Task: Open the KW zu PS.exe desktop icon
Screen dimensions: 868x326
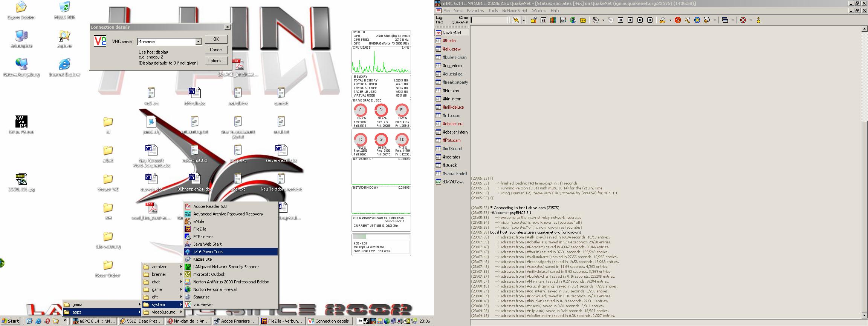Action: (x=21, y=122)
